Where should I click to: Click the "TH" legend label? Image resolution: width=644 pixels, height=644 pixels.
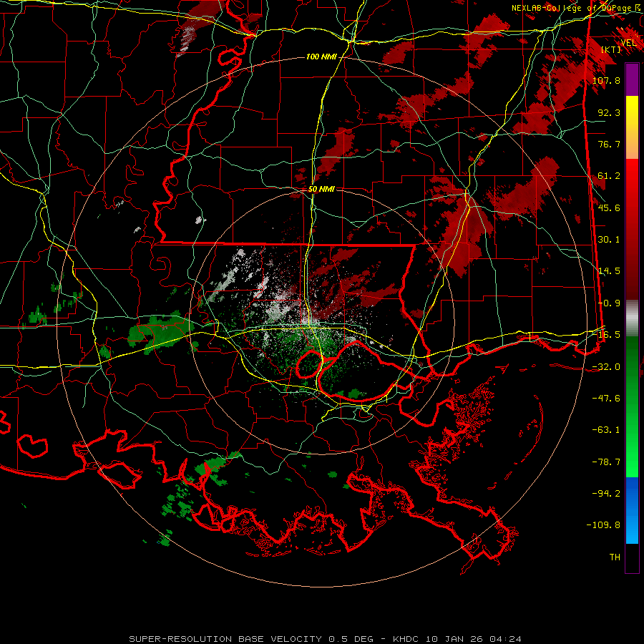(615, 557)
